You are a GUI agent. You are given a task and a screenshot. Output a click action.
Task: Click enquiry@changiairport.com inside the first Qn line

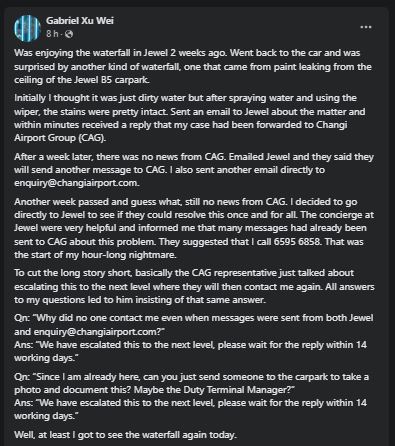point(96,332)
